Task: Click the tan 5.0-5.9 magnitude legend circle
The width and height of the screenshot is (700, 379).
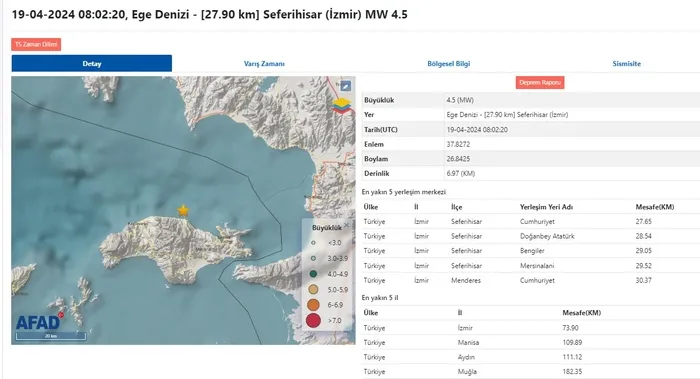Action: click(x=313, y=289)
